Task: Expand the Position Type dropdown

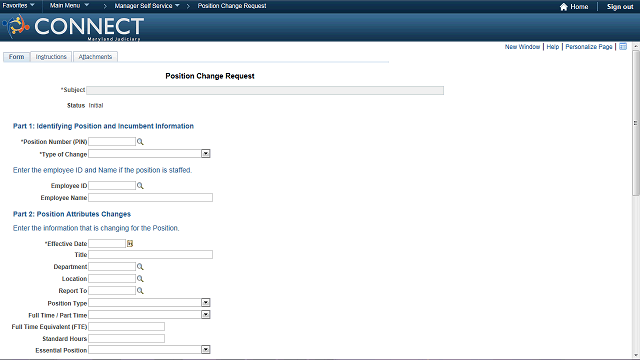Action: point(206,303)
